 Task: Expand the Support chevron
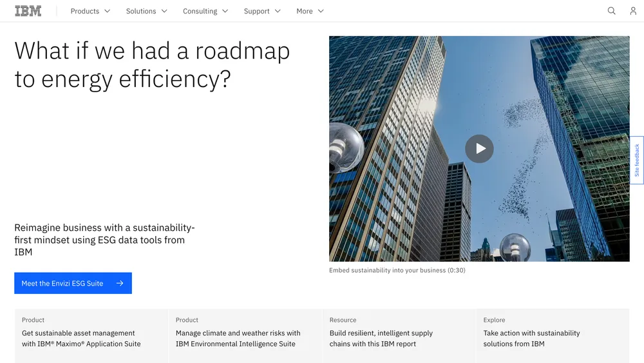278,11
